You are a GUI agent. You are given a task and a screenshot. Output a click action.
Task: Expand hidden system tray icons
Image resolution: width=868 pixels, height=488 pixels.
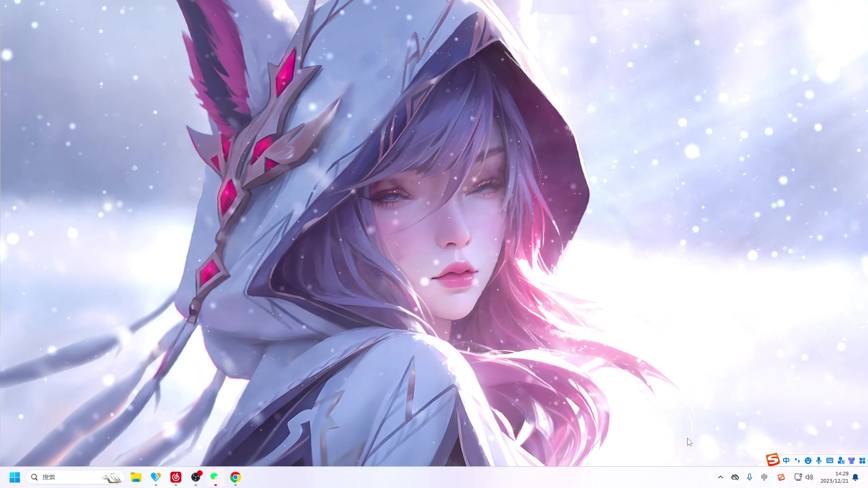point(721,477)
